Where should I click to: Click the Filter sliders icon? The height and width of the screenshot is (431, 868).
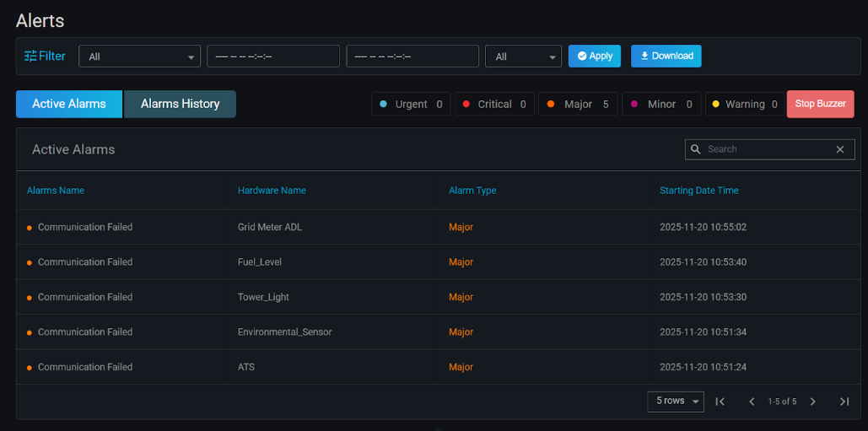pyautogui.click(x=30, y=56)
